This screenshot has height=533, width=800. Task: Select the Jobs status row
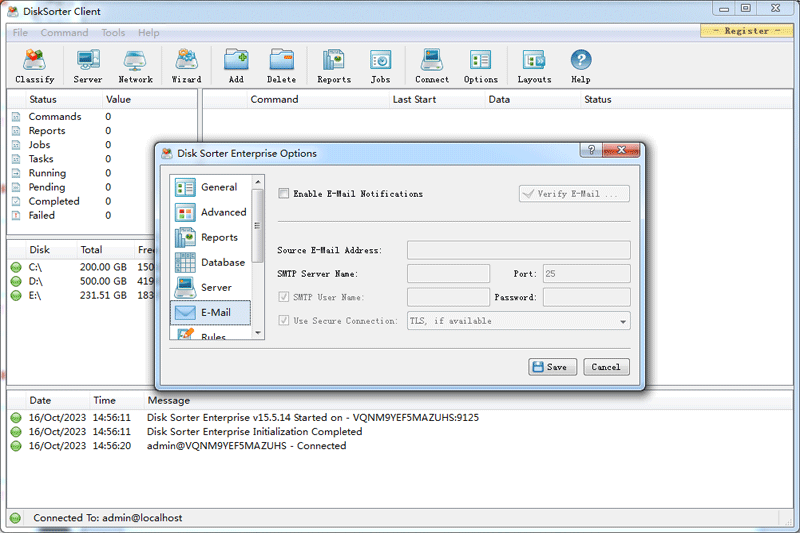(102, 145)
